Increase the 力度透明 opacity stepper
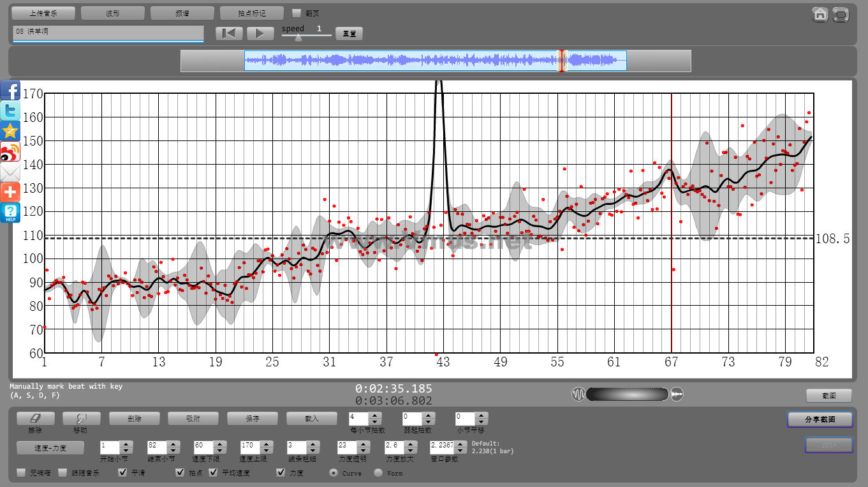The image size is (868, 487). pyautogui.click(x=364, y=444)
